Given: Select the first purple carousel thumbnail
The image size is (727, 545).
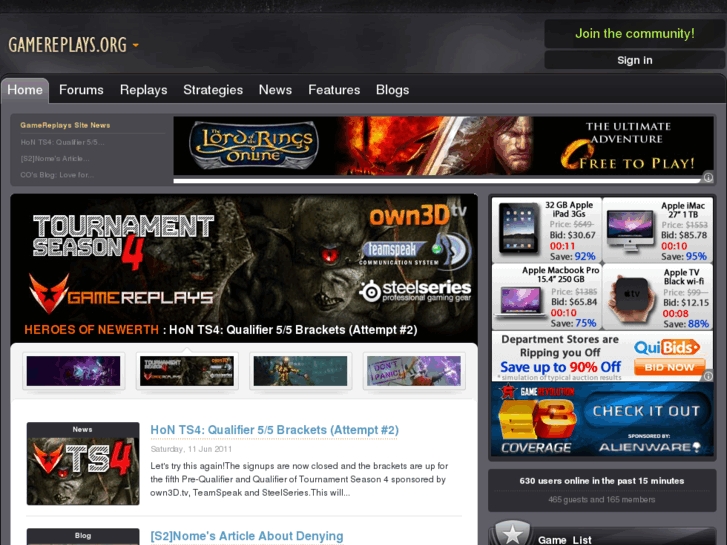Looking at the screenshot, I should 73,371.
